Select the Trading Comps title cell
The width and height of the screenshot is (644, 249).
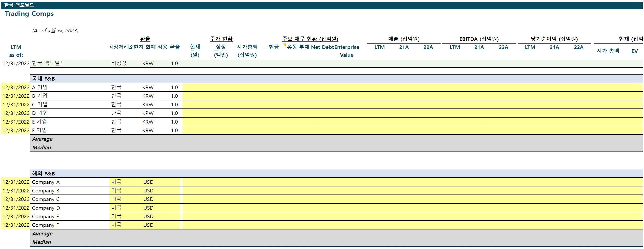29,14
